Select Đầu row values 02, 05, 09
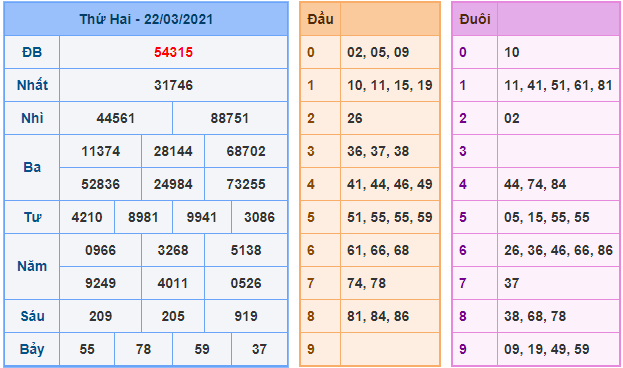 [x=378, y=52]
